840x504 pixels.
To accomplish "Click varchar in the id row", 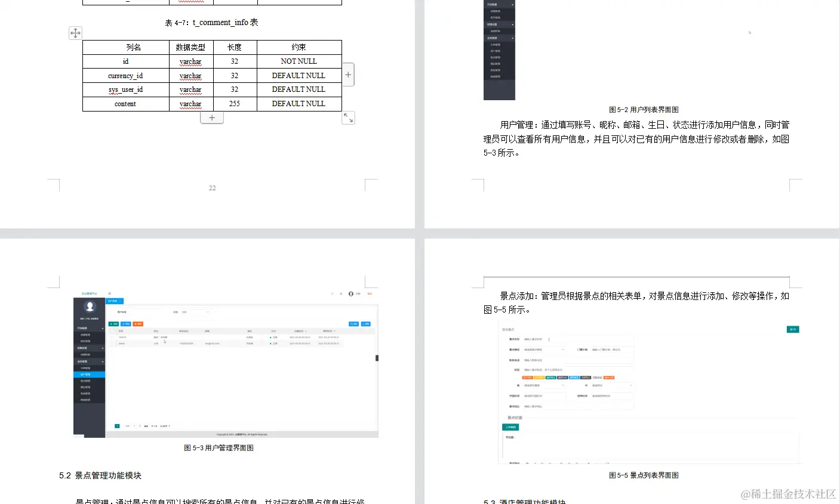I will (190, 61).
